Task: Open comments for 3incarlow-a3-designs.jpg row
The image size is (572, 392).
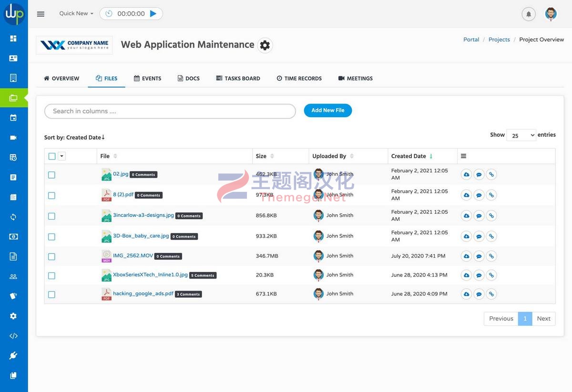Action: click(479, 216)
